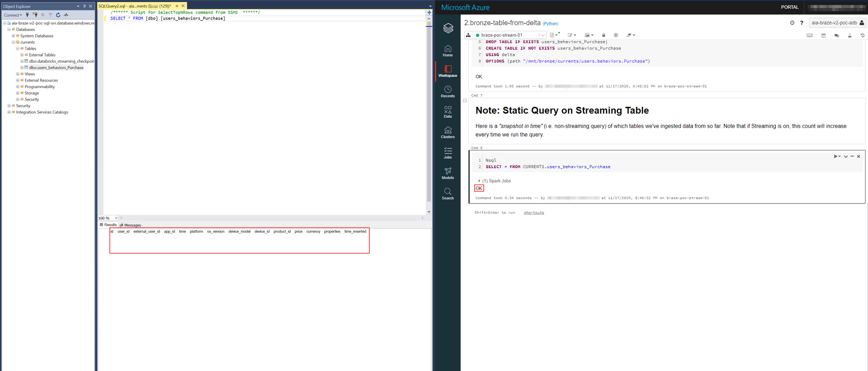This screenshot has height=371, width=868.
Task: Select the SQLQuery2.sql document tab
Action: (x=134, y=6)
